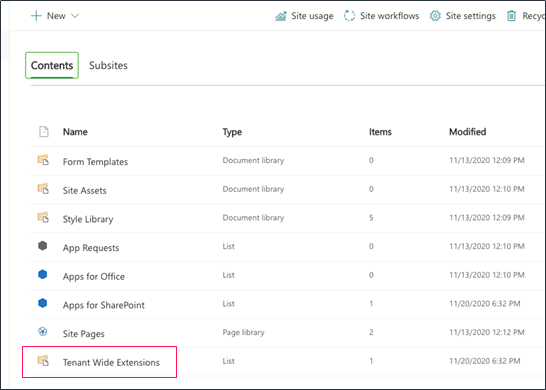Image resolution: width=546 pixels, height=390 pixels.
Task: Click 'List' type in App Requests row
Action: (228, 247)
